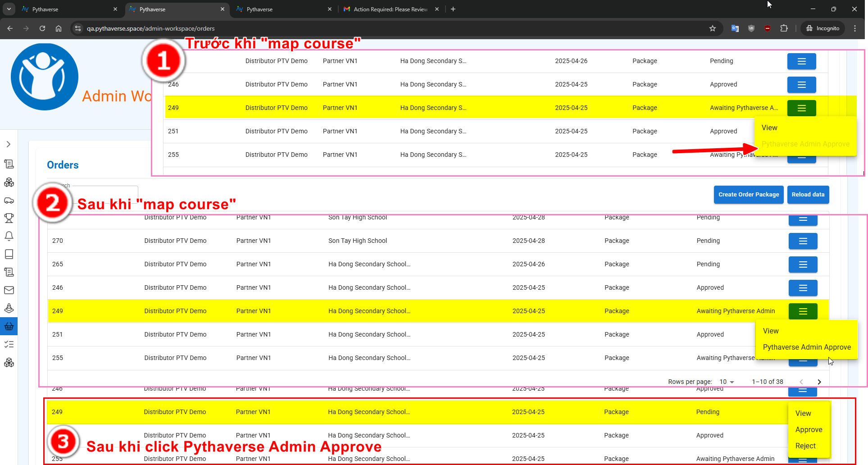
Task: Select the highlighted shopping basket orders icon
Action: (x=9, y=326)
